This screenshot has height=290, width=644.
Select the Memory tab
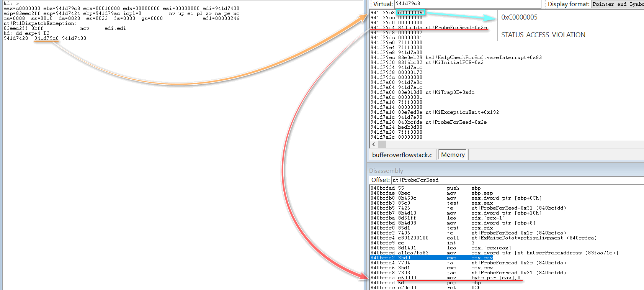[x=453, y=155]
